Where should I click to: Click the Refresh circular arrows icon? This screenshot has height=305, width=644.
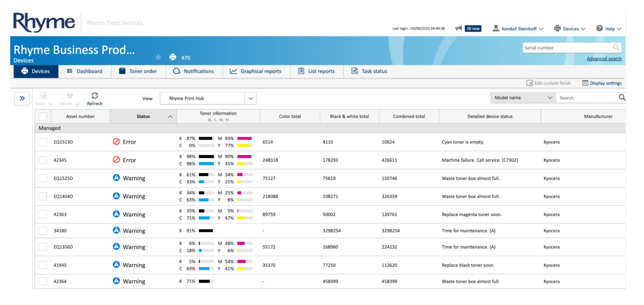[95, 96]
